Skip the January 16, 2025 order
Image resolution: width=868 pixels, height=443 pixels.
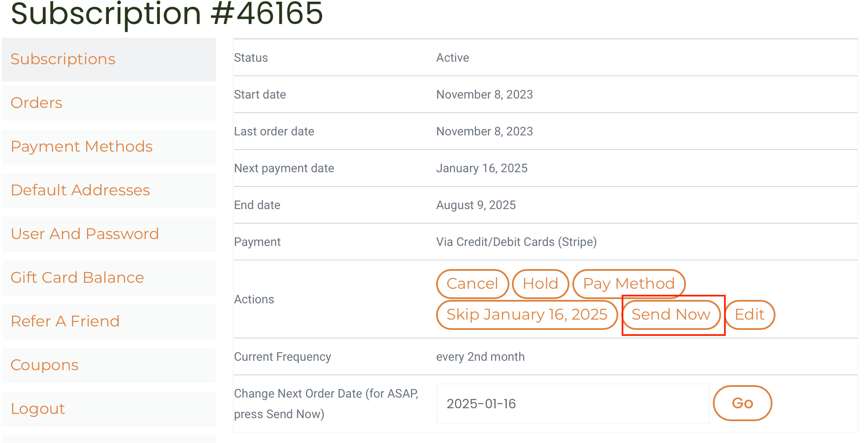click(x=527, y=314)
